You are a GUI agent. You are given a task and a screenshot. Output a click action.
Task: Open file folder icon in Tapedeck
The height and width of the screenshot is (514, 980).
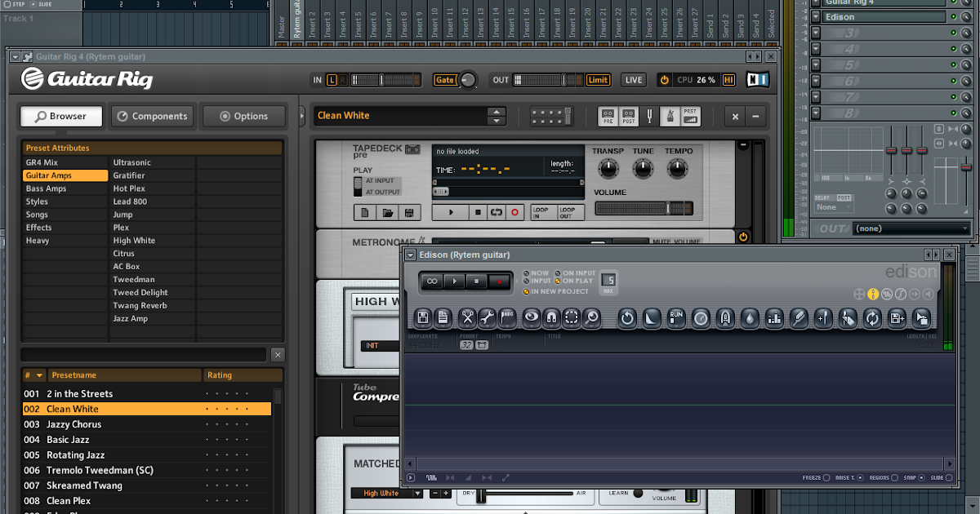click(x=388, y=212)
